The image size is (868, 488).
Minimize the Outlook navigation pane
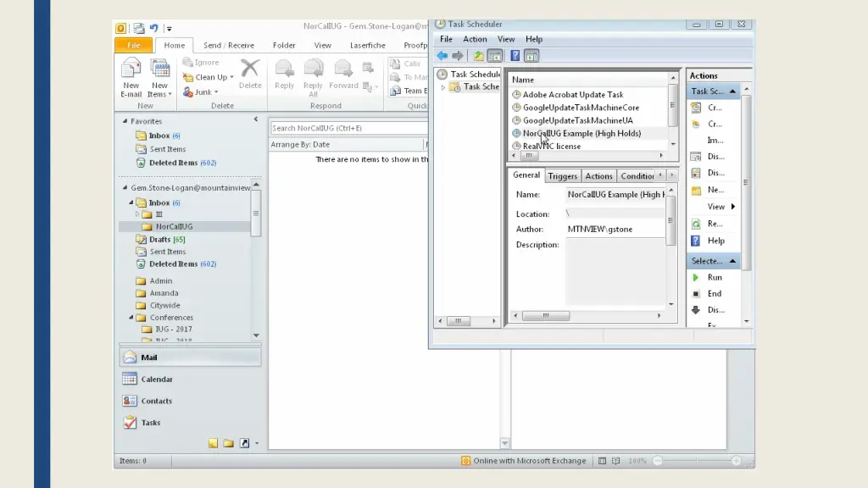[256, 119]
